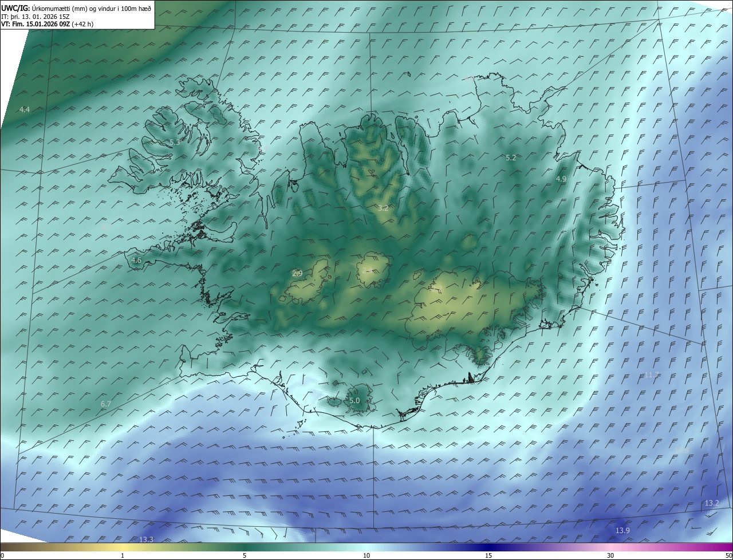This screenshot has height=560, width=733.
Task: Click the VT 15.01.2026 09Z (+42 h) line
Action: [48, 24]
